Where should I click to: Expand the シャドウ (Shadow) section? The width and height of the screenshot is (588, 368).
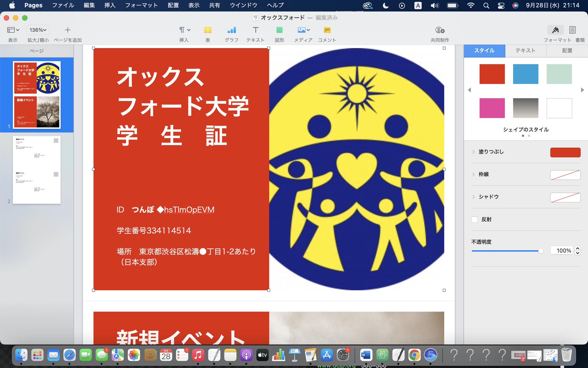point(473,197)
